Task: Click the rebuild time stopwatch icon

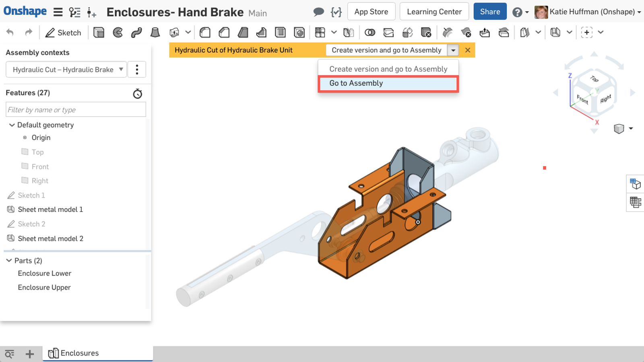Action: (x=137, y=94)
